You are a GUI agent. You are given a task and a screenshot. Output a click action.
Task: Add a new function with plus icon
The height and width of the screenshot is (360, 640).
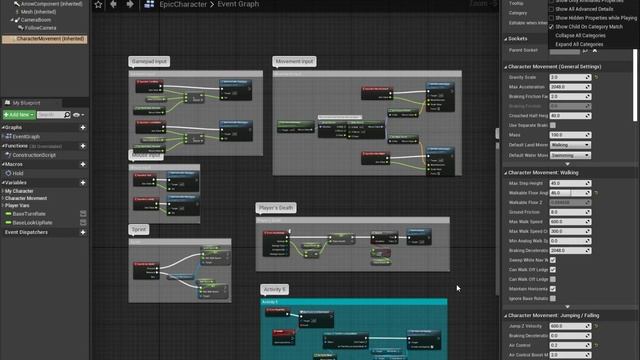point(83,146)
